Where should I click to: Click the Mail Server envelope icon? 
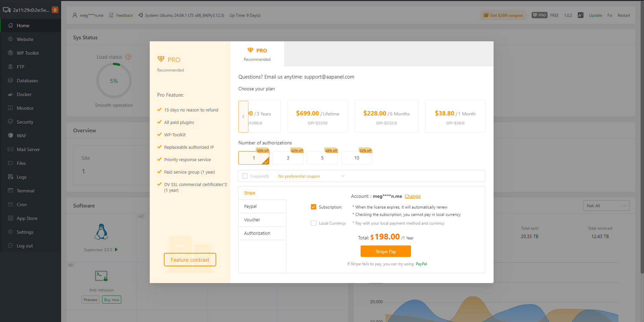click(10, 149)
